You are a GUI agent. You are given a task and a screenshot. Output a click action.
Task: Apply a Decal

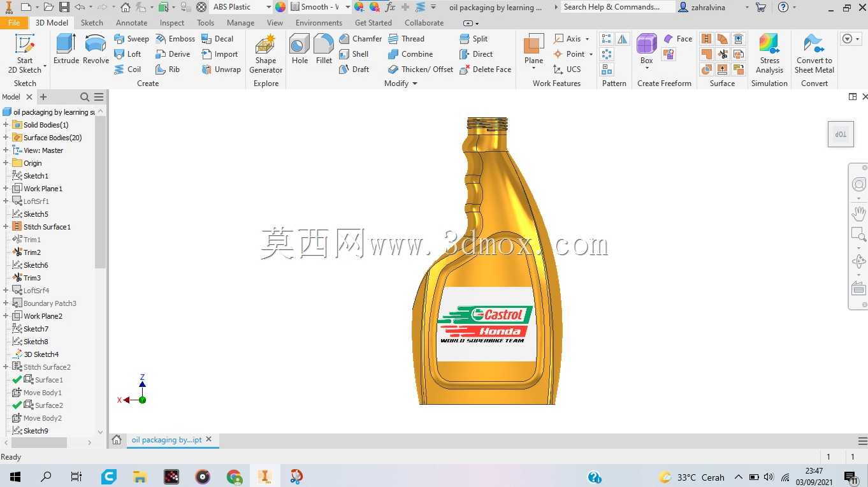[218, 39]
